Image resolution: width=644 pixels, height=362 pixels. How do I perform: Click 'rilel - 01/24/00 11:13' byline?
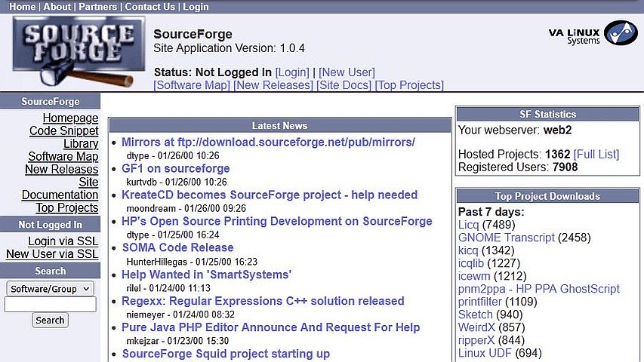pos(168,288)
